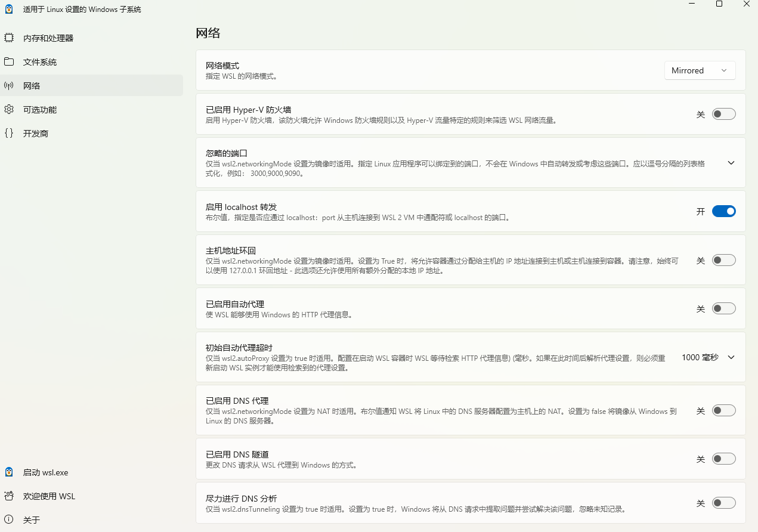
Task: Open the 文件系统 settings page
Action: click(40, 62)
